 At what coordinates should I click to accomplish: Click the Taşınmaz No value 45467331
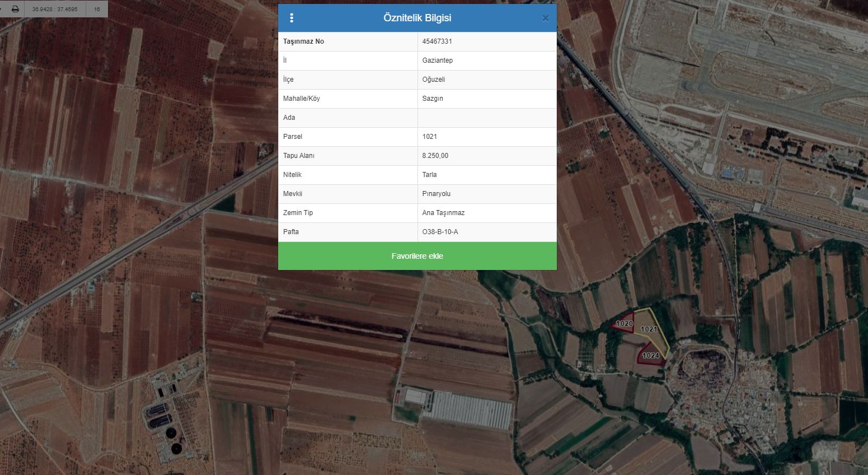pos(437,41)
